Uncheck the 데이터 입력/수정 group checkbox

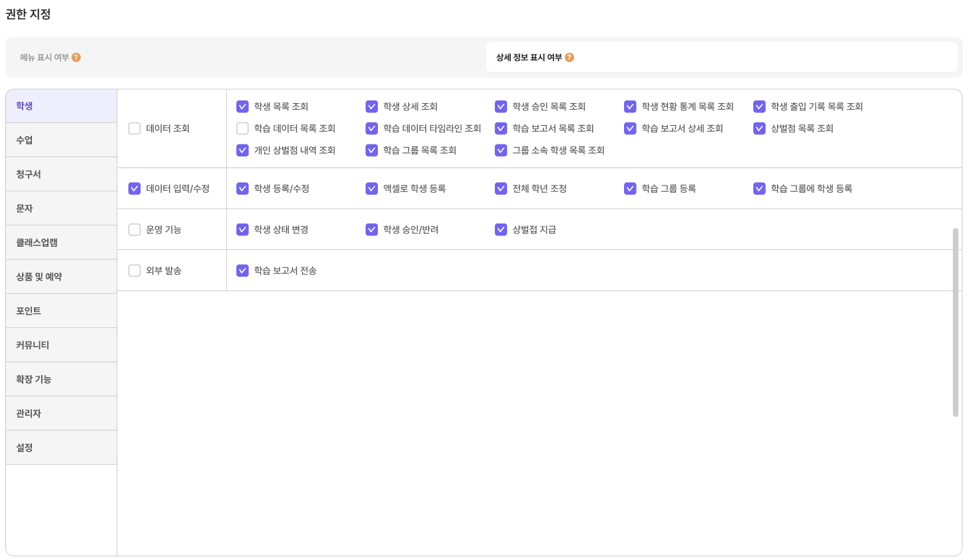pyautogui.click(x=134, y=189)
